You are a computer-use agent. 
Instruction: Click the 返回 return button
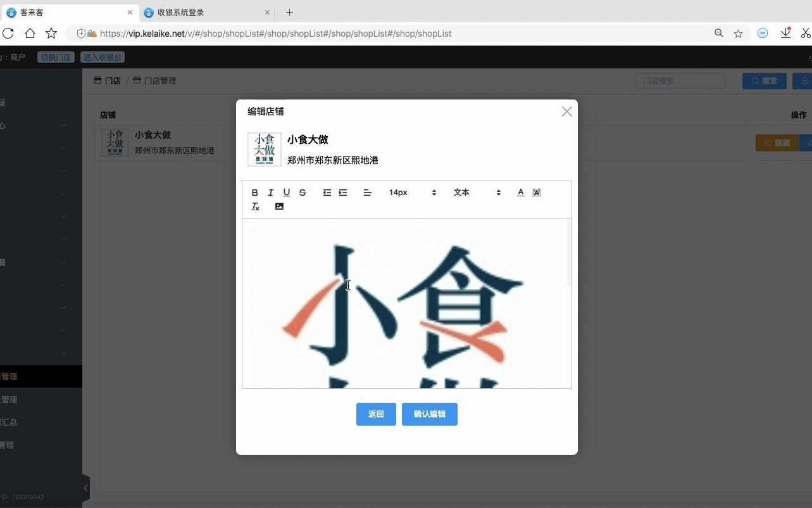click(x=375, y=414)
